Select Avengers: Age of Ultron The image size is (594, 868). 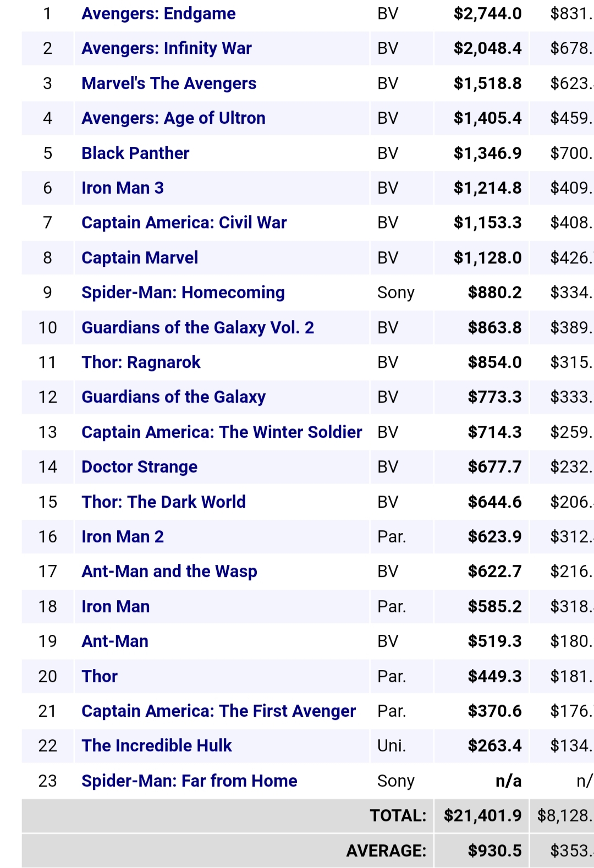tap(173, 118)
